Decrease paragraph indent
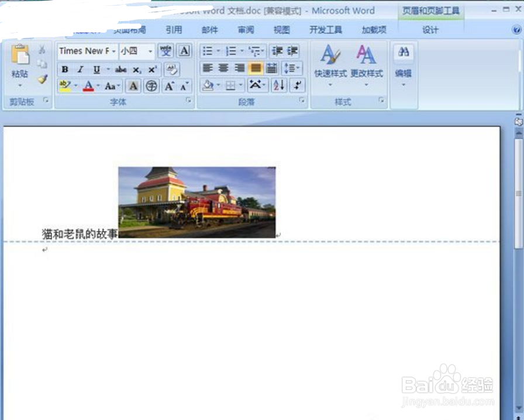This screenshot has width=524, height=420. [x=277, y=51]
